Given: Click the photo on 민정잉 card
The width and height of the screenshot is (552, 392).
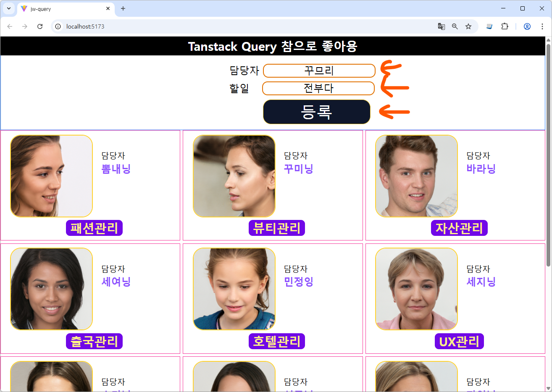Looking at the screenshot, I should coord(234,289).
